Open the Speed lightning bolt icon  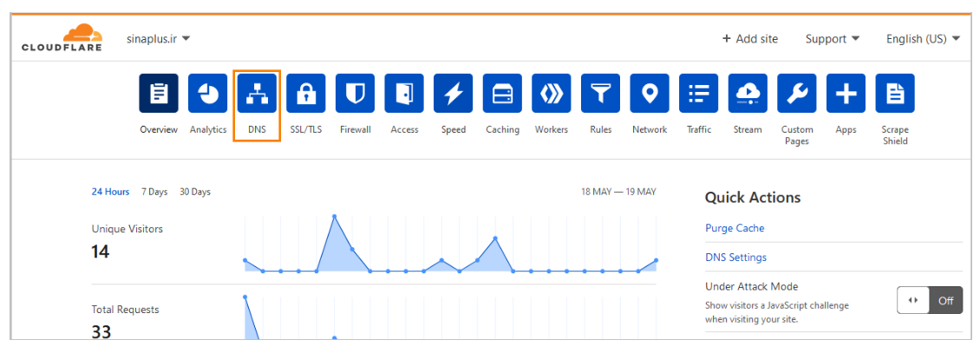point(453,94)
